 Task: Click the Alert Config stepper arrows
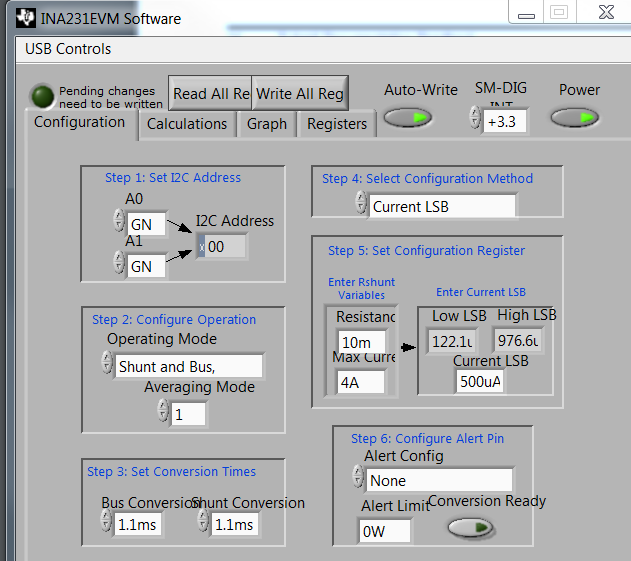(358, 476)
